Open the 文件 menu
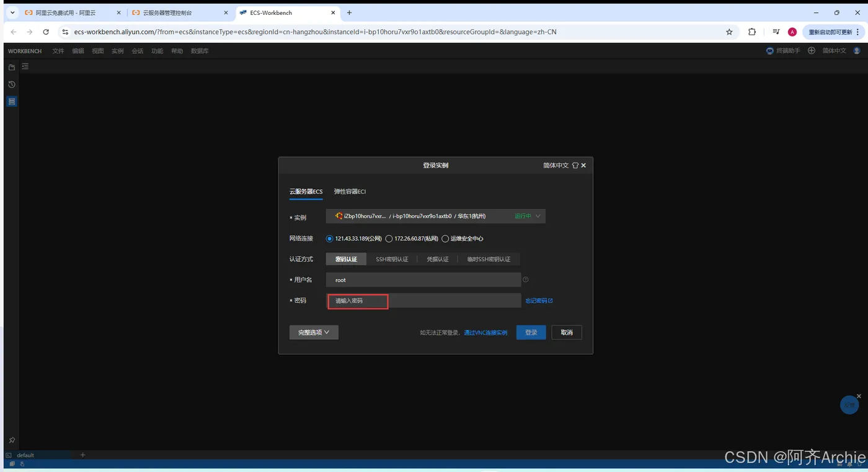The width and height of the screenshot is (868, 472). [x=58, y=51]
